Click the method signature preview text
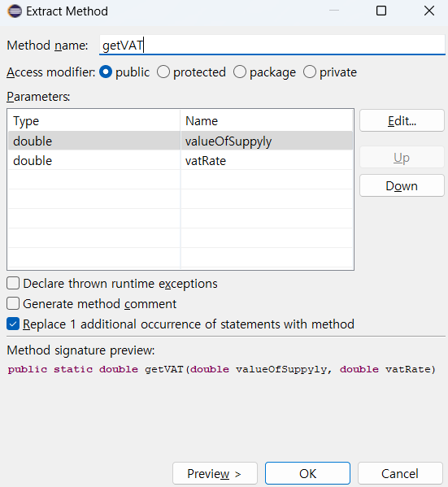The width and height of the screenshot is (448, 487). (221, 369)
